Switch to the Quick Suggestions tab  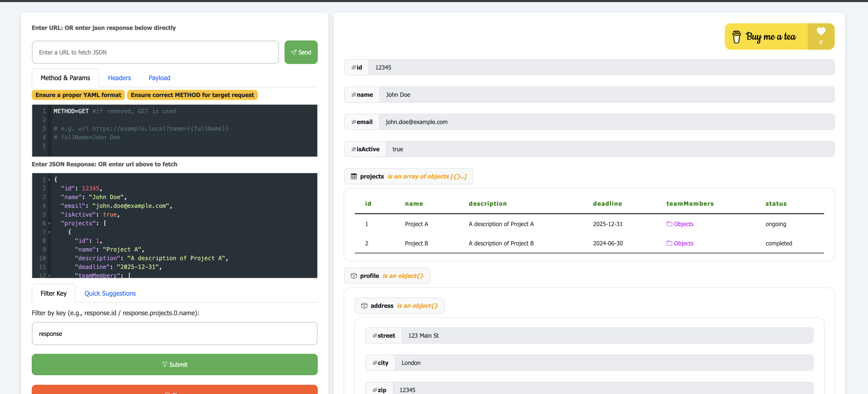point(110,294)
